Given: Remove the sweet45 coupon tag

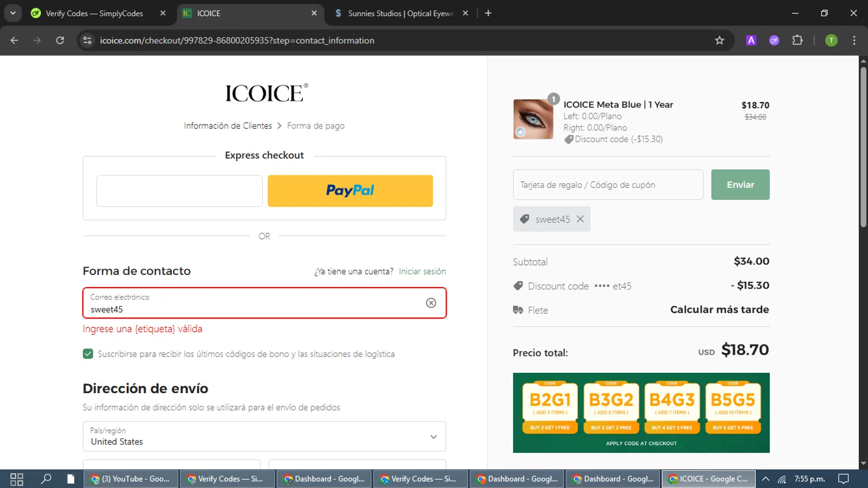Looking at the screenshot, I should [x=580, y=219].
